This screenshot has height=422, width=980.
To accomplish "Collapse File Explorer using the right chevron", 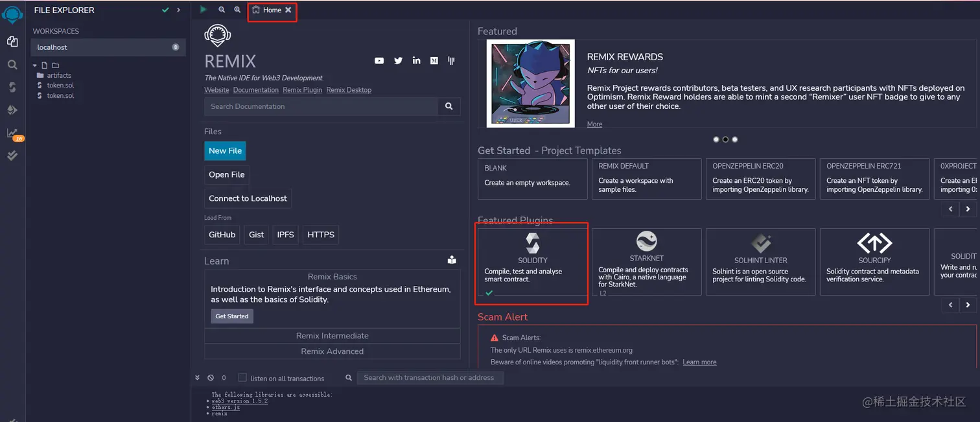I will (179, 10).
